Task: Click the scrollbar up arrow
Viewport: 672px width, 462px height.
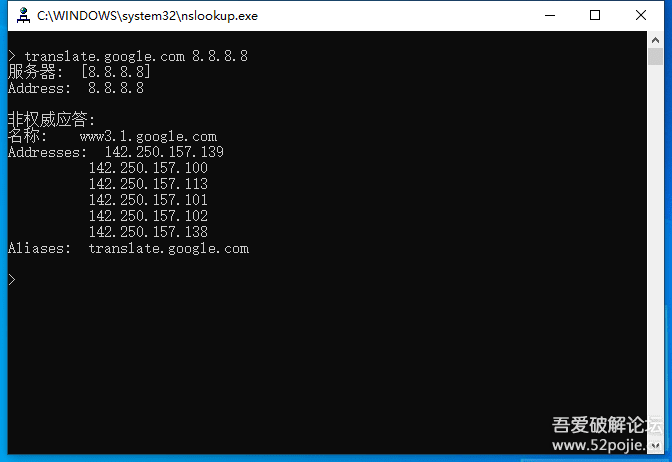Action: [x=655, y=40]
